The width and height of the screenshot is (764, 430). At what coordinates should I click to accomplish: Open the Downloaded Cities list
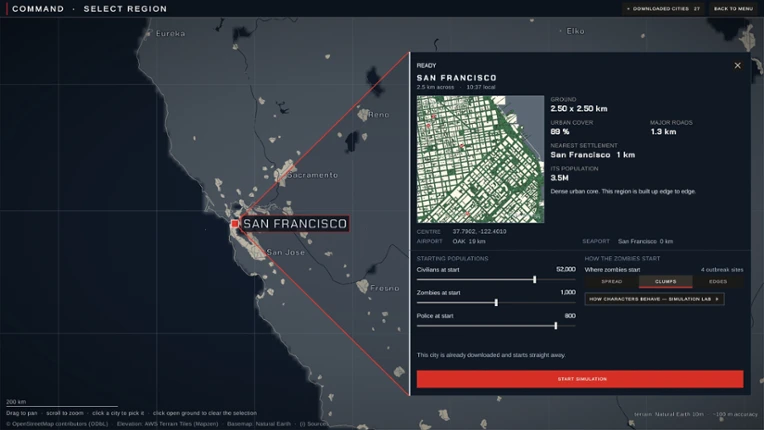pos(663,9)
